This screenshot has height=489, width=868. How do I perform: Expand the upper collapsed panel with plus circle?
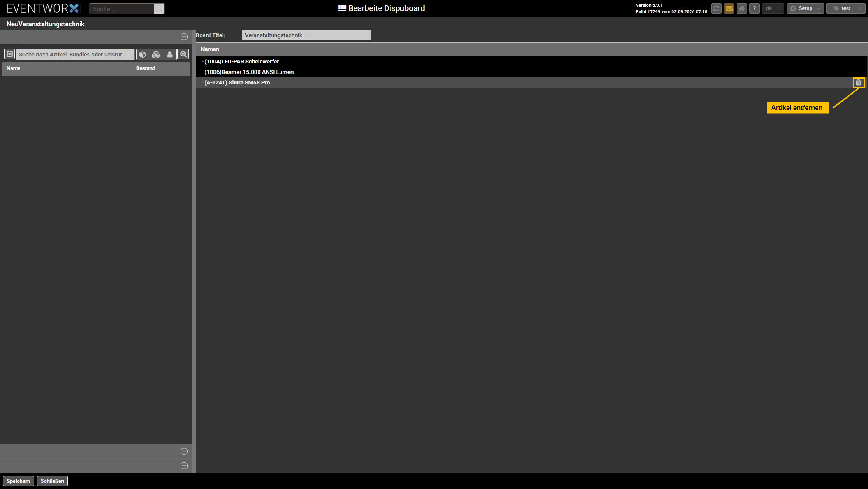(184, 451)
